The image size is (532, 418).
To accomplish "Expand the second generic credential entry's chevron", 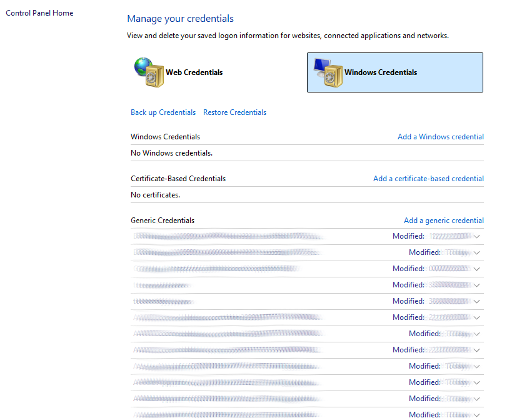I will pos(477,252).
